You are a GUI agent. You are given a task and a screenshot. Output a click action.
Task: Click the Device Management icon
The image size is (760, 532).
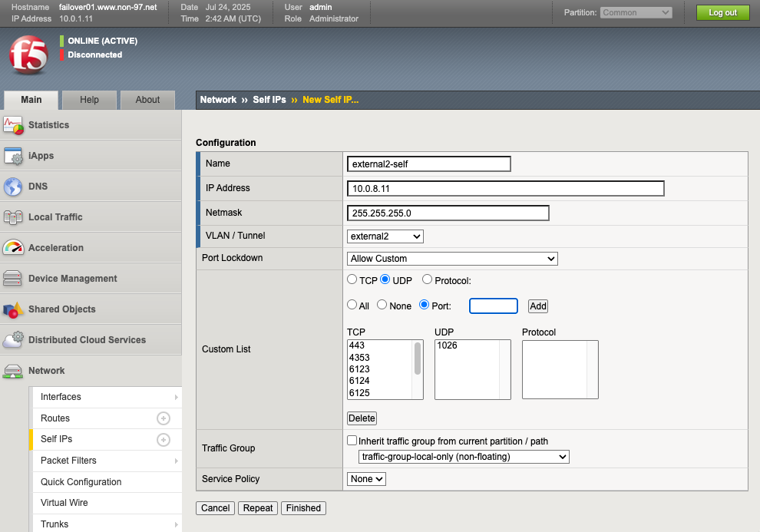[12, 279]
